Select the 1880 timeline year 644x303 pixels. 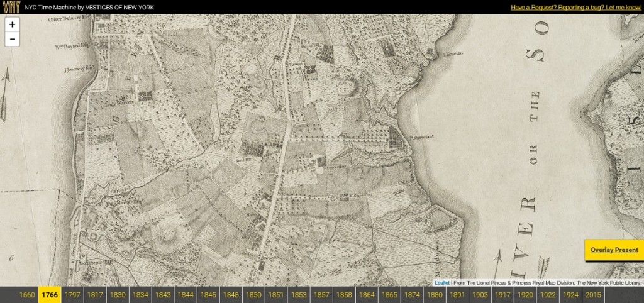(x=435, y=295)
